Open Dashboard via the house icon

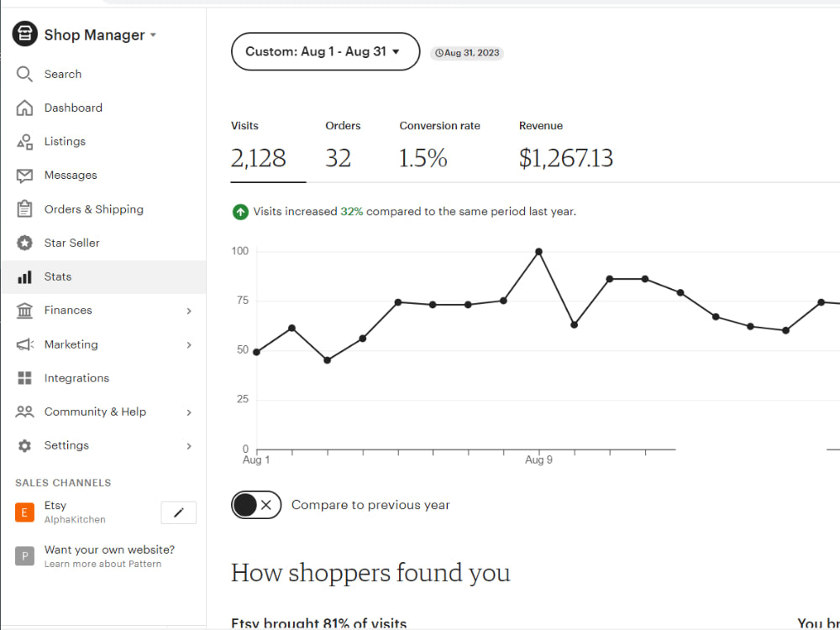coord(24,108)
